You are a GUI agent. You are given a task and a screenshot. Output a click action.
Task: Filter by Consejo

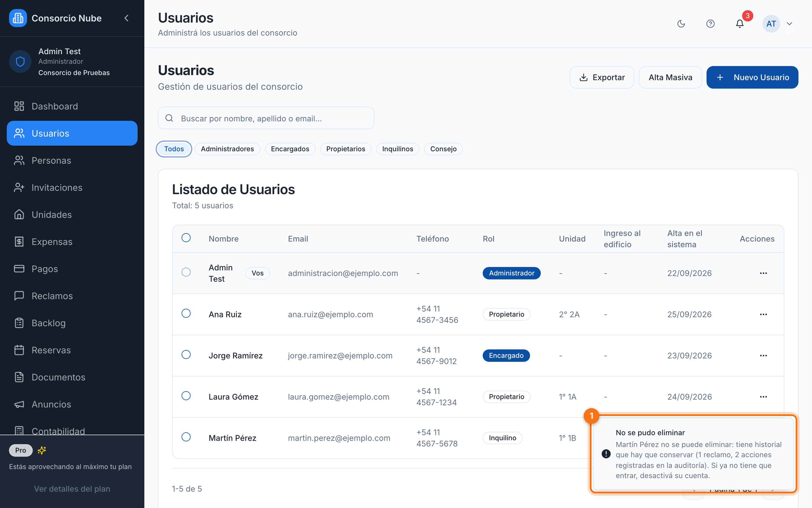pyautogui.click(x=443, y=149)
